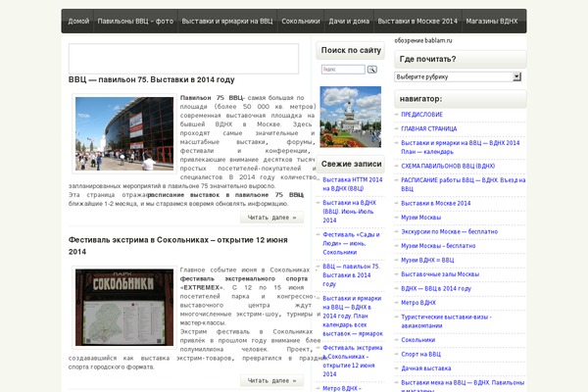The image size is (588, 392).
Task: Open navigator link 'ГЛАВНАЯ СТРАНИЦА'
Action: tap(429, 128)
